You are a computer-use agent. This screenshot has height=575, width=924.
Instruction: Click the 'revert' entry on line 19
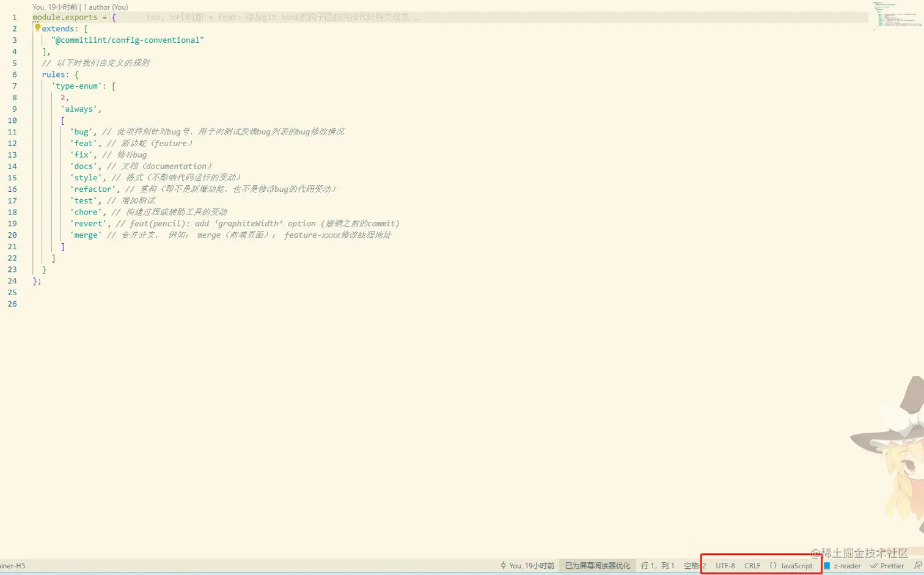coord(88,224)
